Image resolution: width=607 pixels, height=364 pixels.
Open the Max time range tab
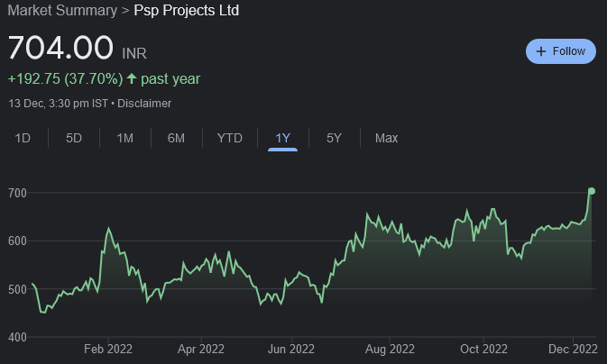(387, 138)
